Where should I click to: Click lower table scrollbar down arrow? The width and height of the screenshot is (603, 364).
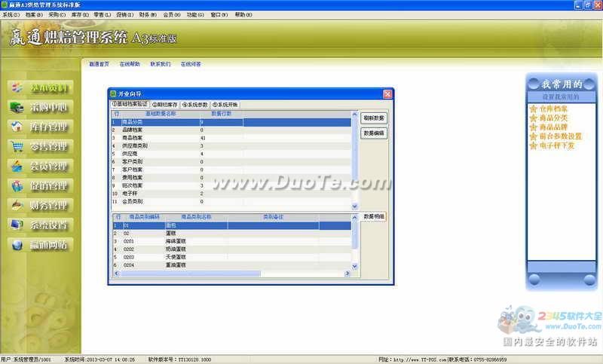coord(354,266)
